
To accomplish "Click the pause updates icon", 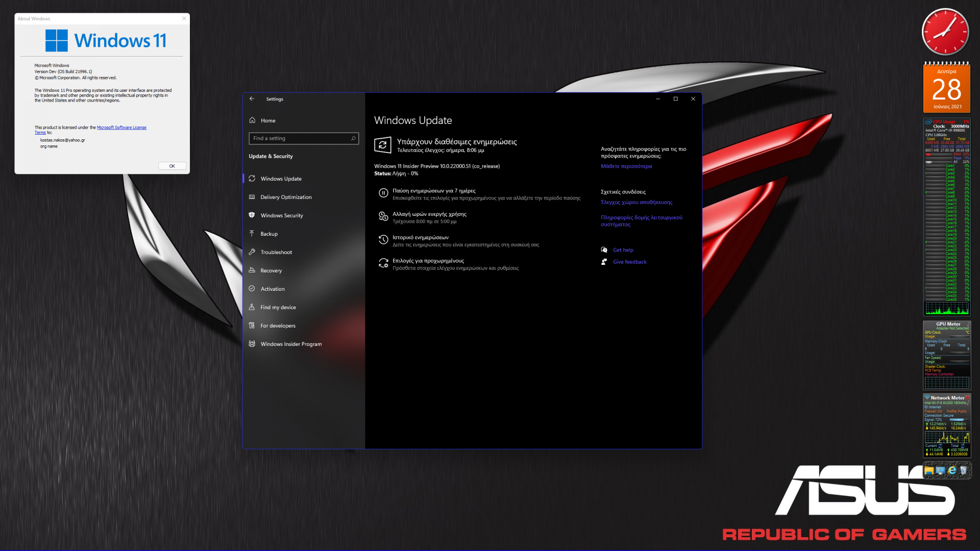I will (x=383, y=193).
